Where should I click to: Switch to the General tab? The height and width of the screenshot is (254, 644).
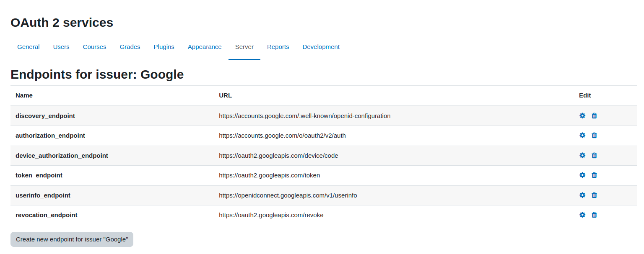tap(29, 47)
